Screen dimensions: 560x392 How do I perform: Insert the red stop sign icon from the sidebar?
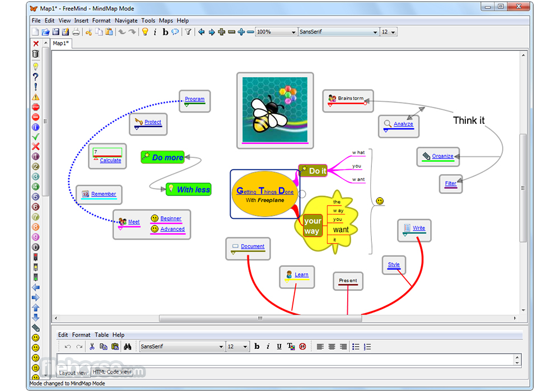[x=35, y=107]
